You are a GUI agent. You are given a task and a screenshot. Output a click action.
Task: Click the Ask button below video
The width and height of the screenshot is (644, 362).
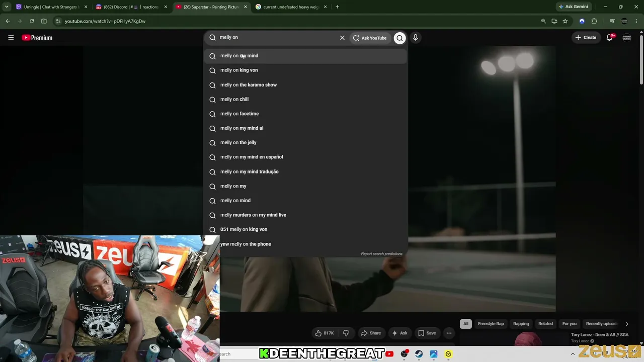(x=400, y=333)
